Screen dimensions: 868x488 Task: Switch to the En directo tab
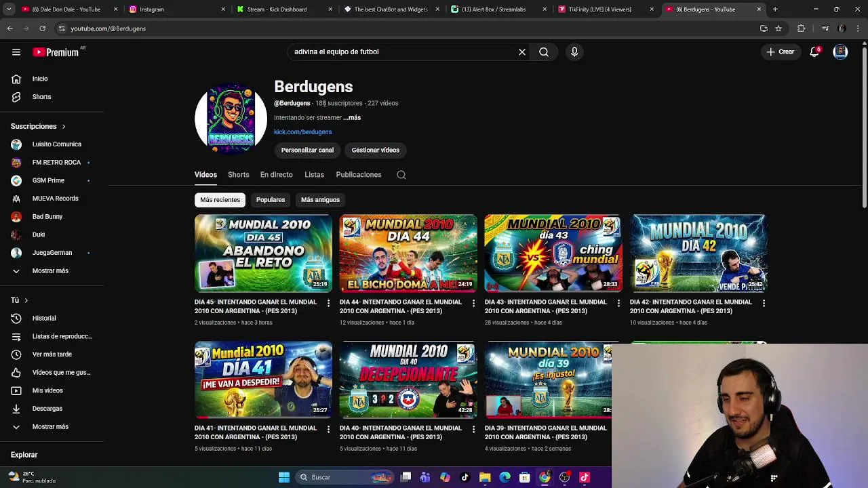[x=276, y=175]
